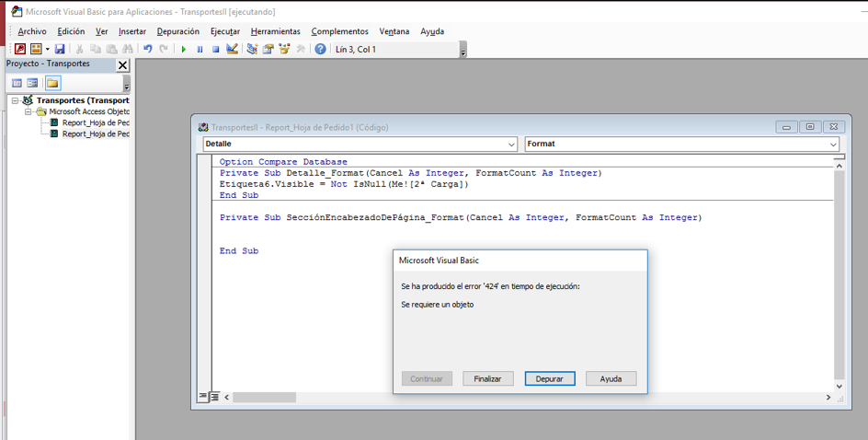Select the Microsoft Access Objetos folder

(x=89, y=111)
